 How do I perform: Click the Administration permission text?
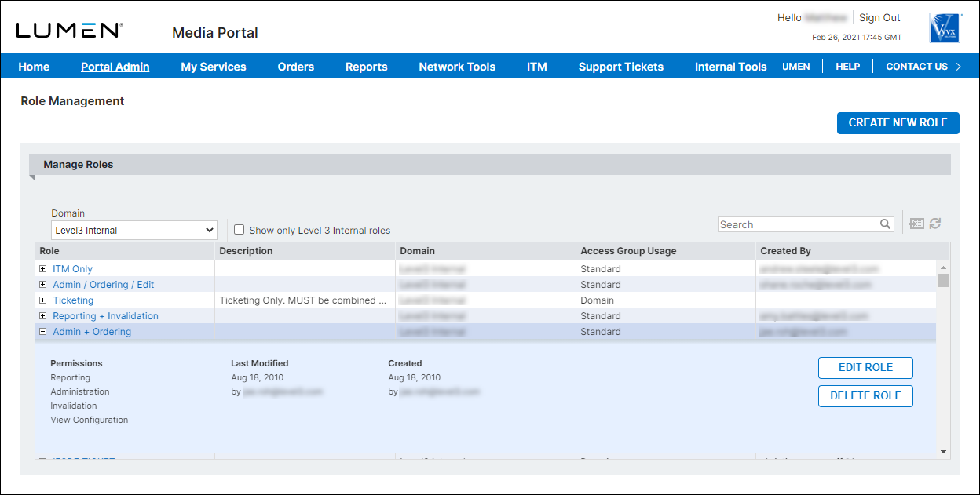point(80,391)
